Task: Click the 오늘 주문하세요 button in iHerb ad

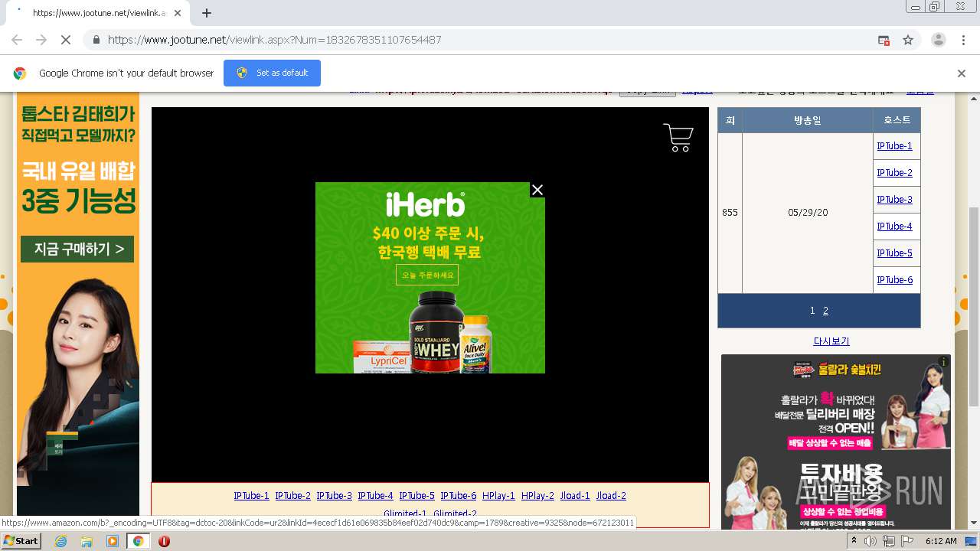Action: 427,275
